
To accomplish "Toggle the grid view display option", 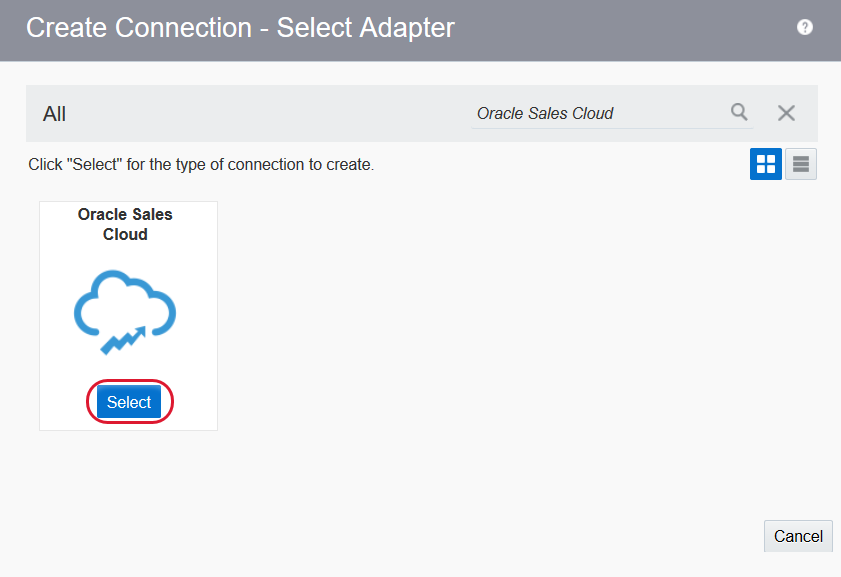I will [x=765, y=164].
